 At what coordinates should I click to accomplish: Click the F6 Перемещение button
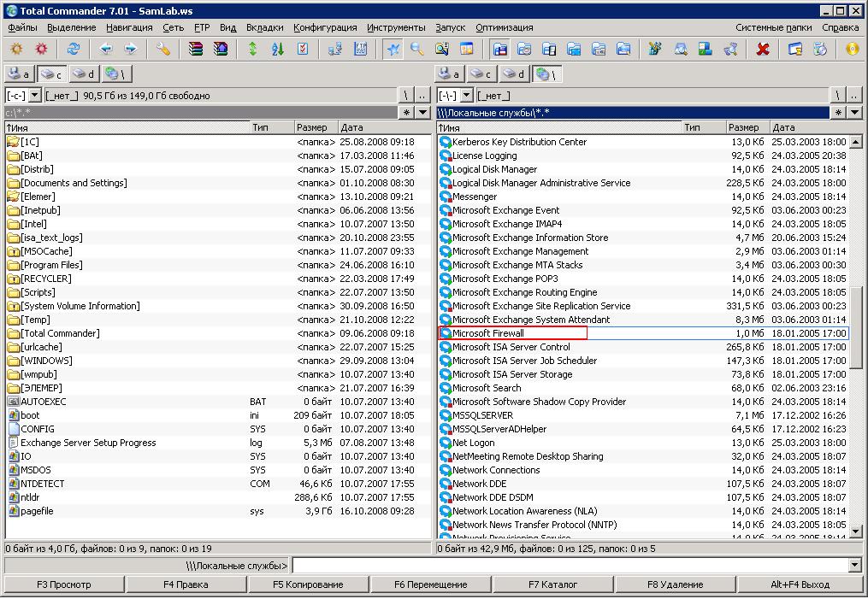[x=431, y=584]
